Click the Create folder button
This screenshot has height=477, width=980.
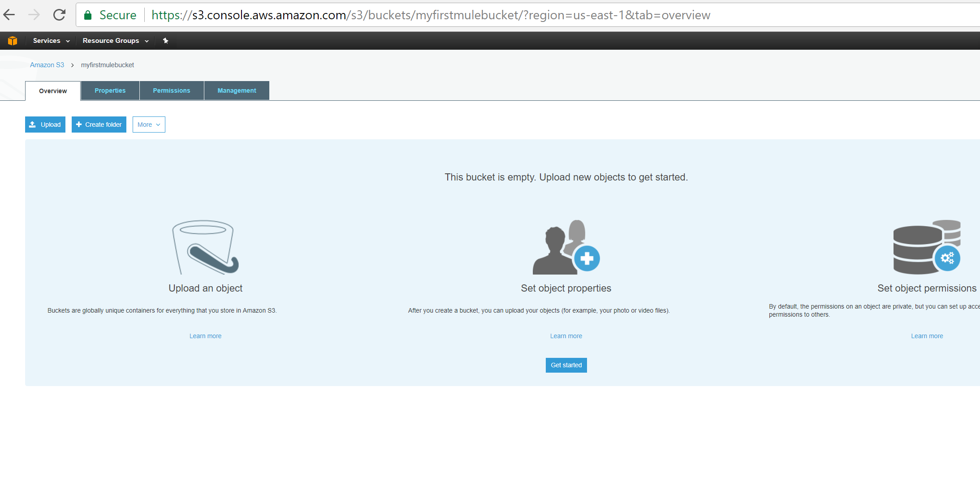click(x=99, y=125)
